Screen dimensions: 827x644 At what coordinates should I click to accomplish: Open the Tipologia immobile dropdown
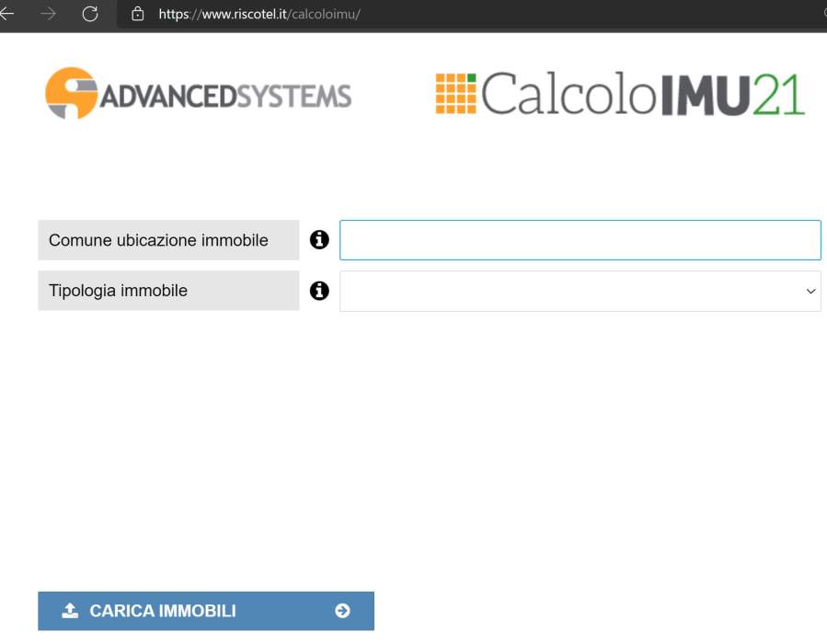(x=570, y=291)
